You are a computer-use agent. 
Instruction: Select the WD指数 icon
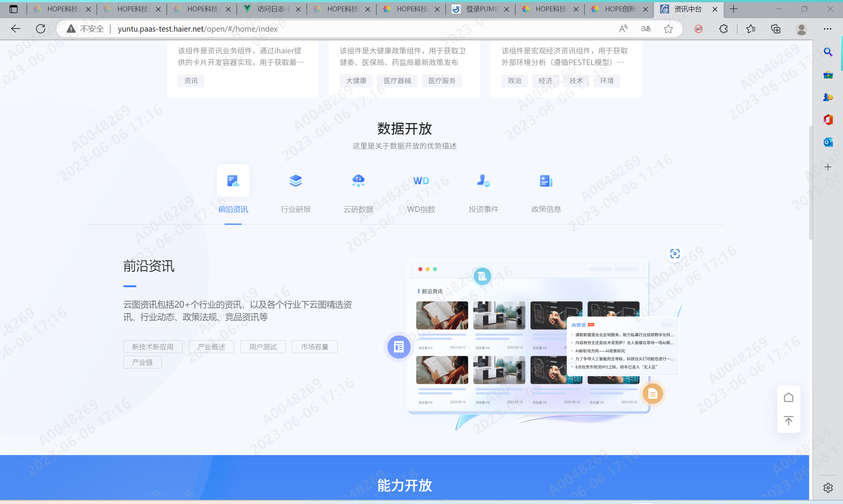click(421, 181)
